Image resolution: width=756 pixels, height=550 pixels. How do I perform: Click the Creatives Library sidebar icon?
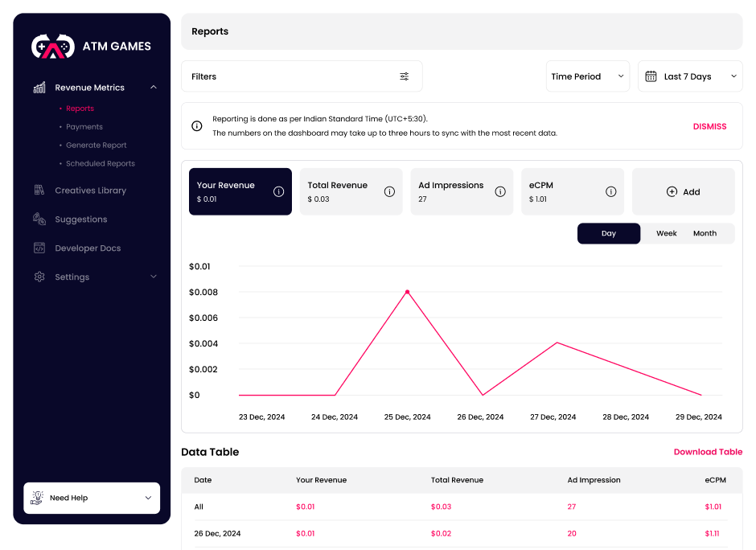click(39, 191)
